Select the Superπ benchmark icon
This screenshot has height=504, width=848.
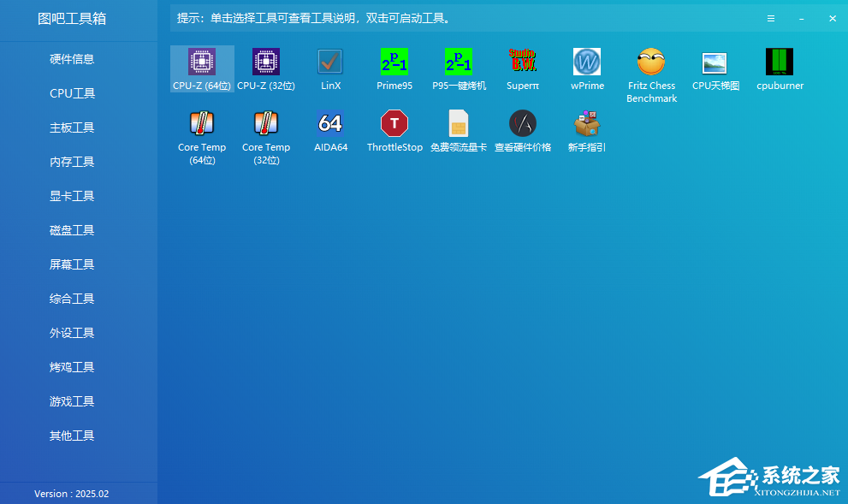523,62
